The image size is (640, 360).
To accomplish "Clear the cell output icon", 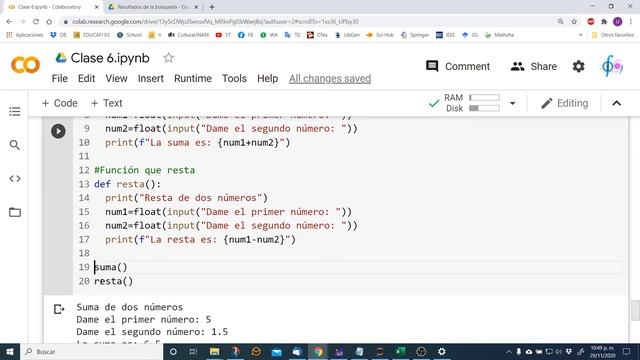I will coord(59,309).
